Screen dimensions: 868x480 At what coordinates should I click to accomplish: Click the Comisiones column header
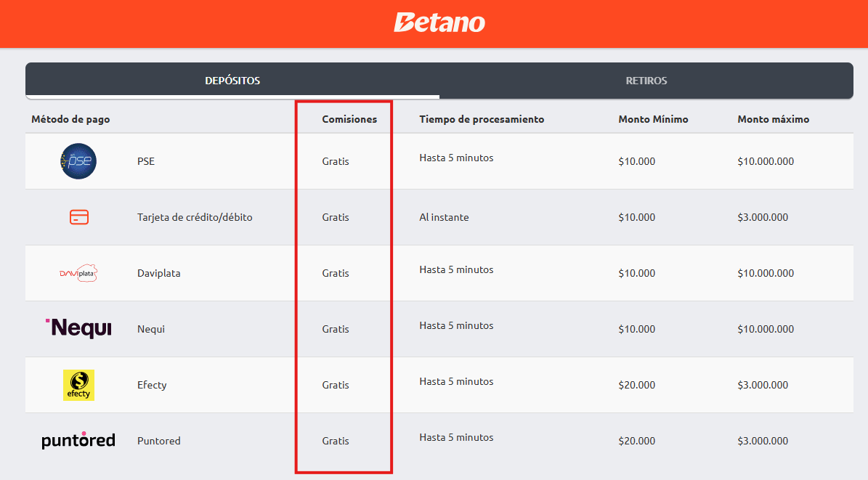[349, 119]
